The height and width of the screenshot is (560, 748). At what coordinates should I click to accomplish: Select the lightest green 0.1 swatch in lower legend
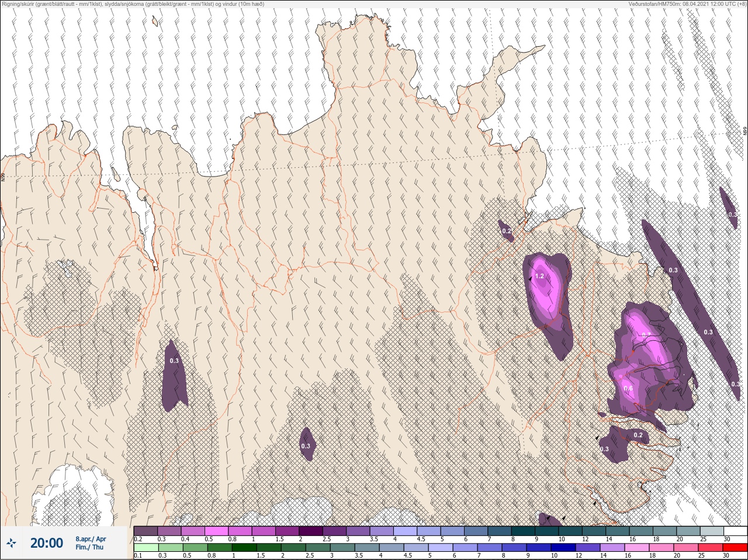(x=146, y=547)
